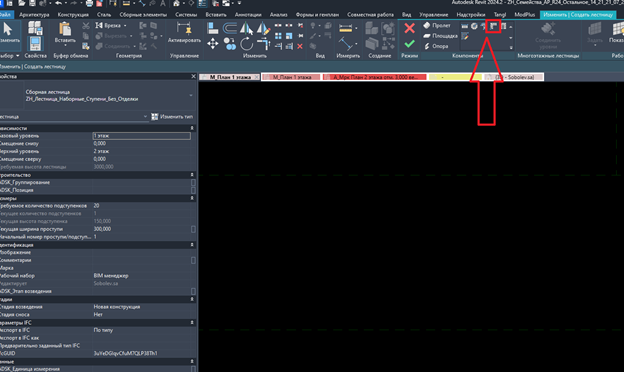Click the Cut scissors icon
Image resolution: width=624 pixels, height=372 pixels.
tap(86, 26)
